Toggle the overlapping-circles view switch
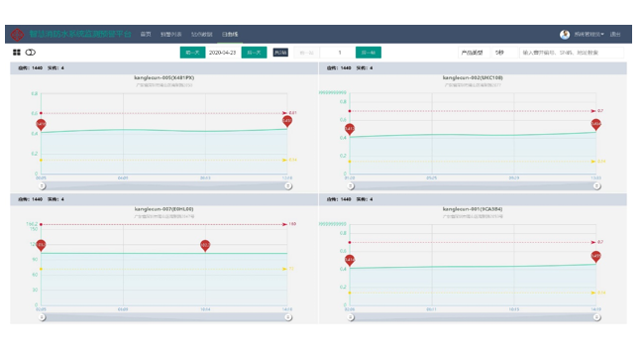Screen dimensions: 644x357 [x=31, y=53]
